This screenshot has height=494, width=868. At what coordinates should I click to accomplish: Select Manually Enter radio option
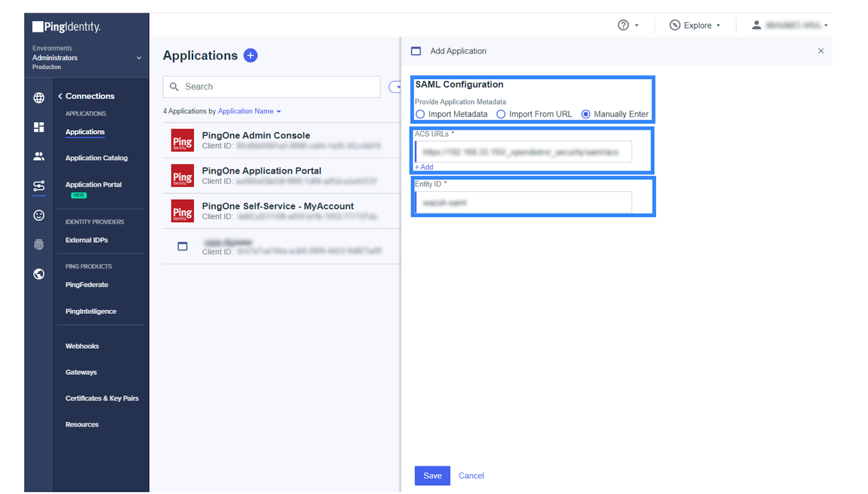point(586,114)
